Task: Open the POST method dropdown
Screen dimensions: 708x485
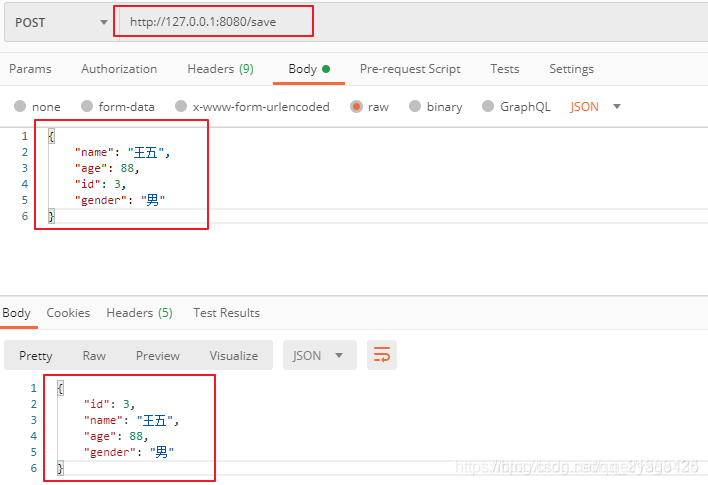Action: (x=61, y=22)
